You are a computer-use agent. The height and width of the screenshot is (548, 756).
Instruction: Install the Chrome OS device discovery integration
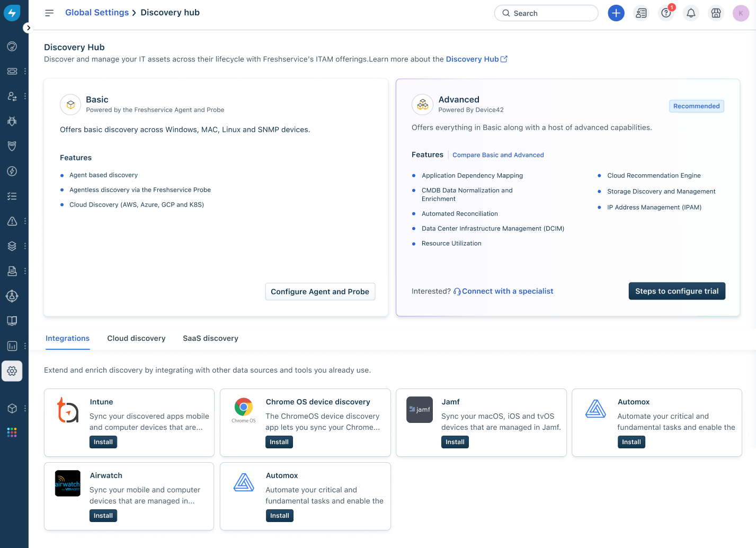point(279,442)
